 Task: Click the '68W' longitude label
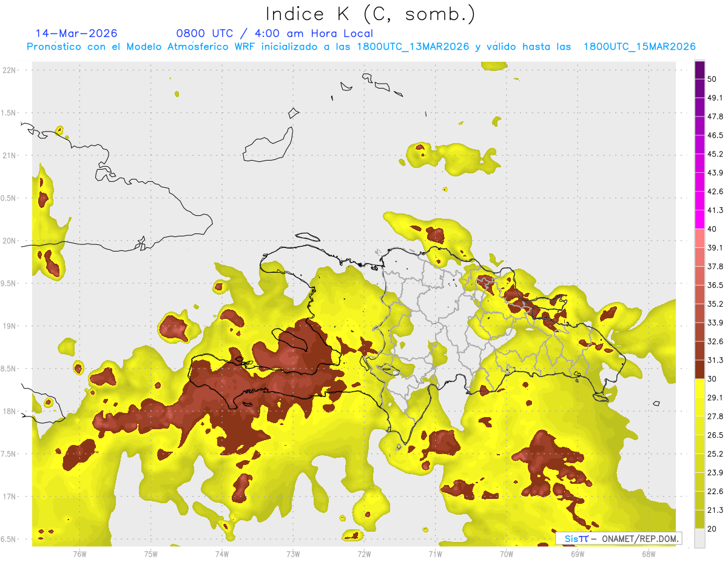click(649, 554)
